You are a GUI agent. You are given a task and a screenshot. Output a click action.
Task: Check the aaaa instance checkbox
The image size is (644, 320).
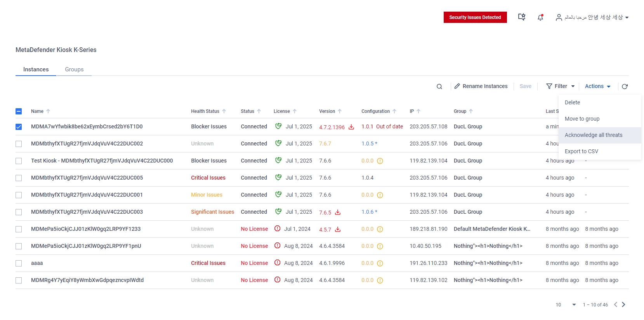click(19, 263)
